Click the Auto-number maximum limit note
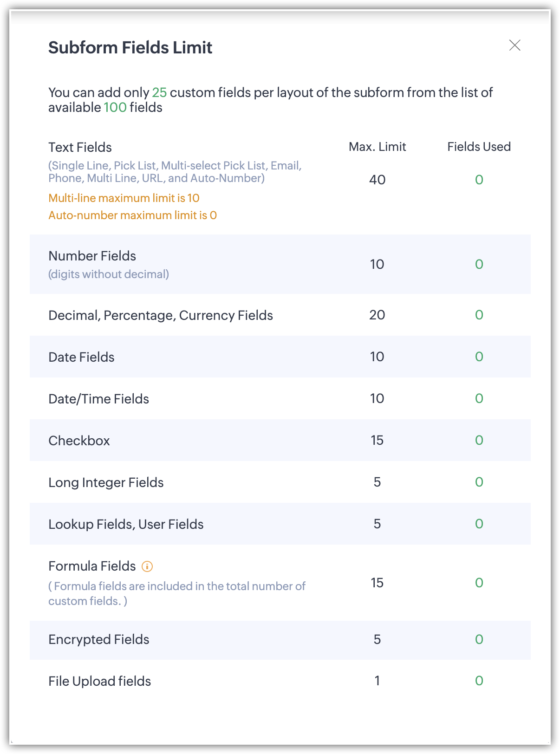Image resolution: width=560 pixels, height=754 pixels. coord(132,215)
